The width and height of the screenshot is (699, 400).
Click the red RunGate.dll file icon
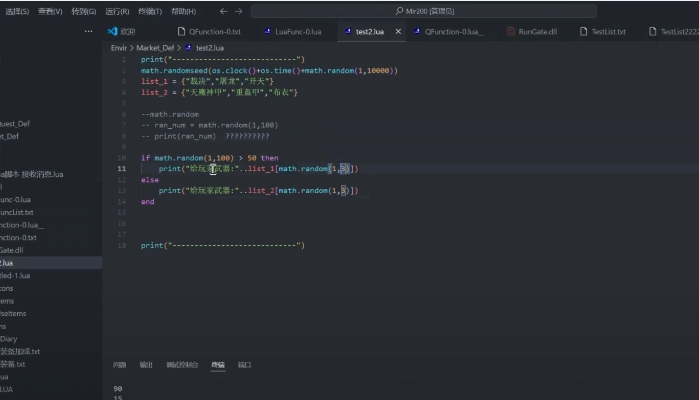click(x=509, y=31)
